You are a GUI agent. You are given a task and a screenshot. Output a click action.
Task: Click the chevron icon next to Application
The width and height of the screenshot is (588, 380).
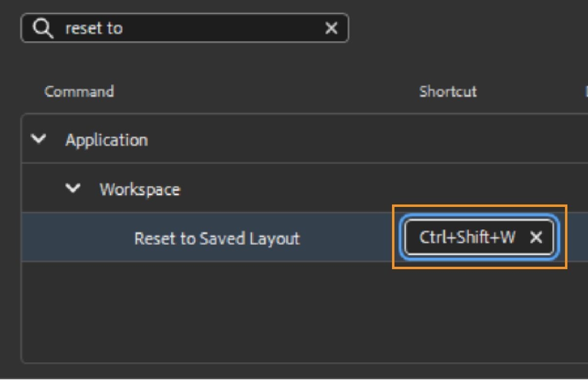(x=38, y=139)
